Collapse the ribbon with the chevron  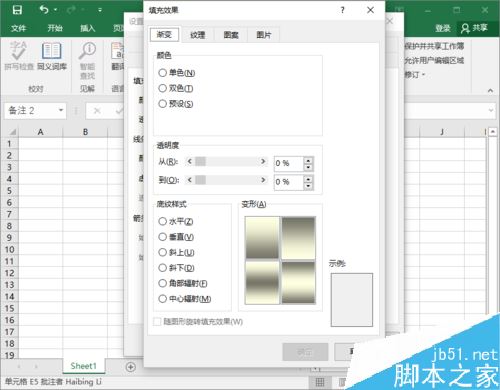click(490, 90)
